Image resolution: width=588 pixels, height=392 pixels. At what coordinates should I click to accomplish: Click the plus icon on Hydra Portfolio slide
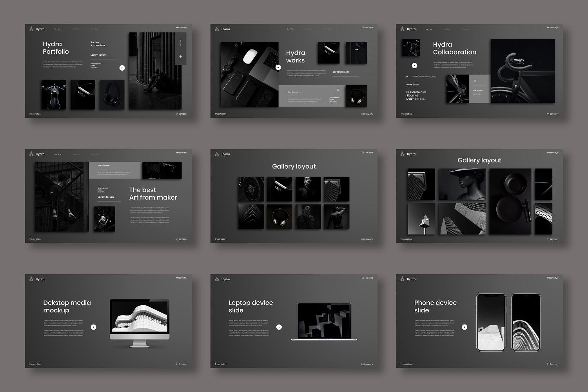pos(180,57)
